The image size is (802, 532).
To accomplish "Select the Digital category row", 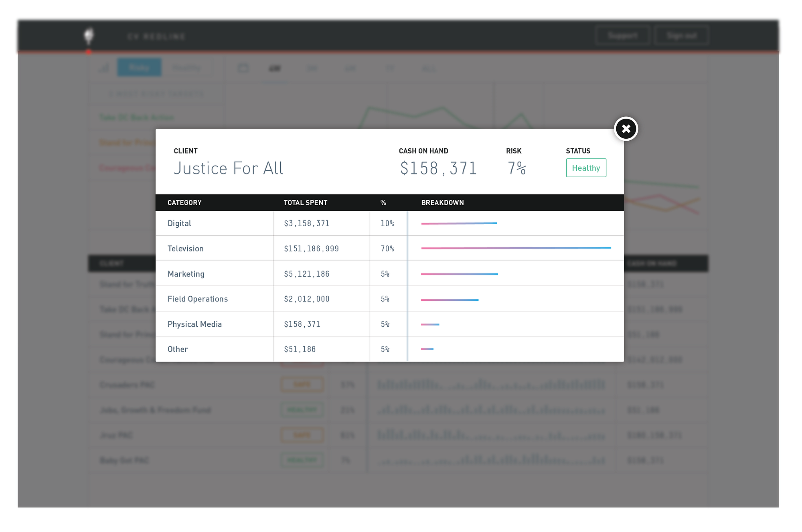I will point(179,223).
